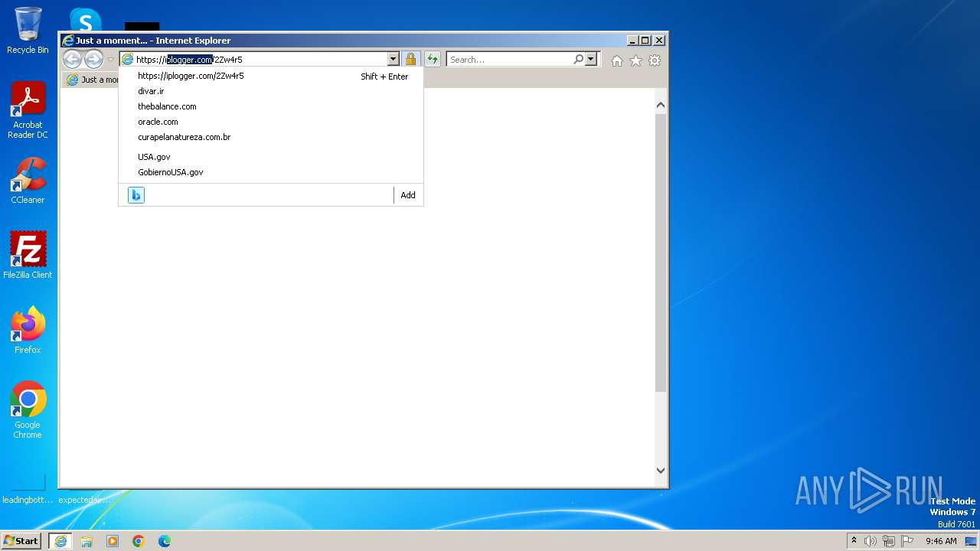Select oracle.com suggestion

(271, 122)
